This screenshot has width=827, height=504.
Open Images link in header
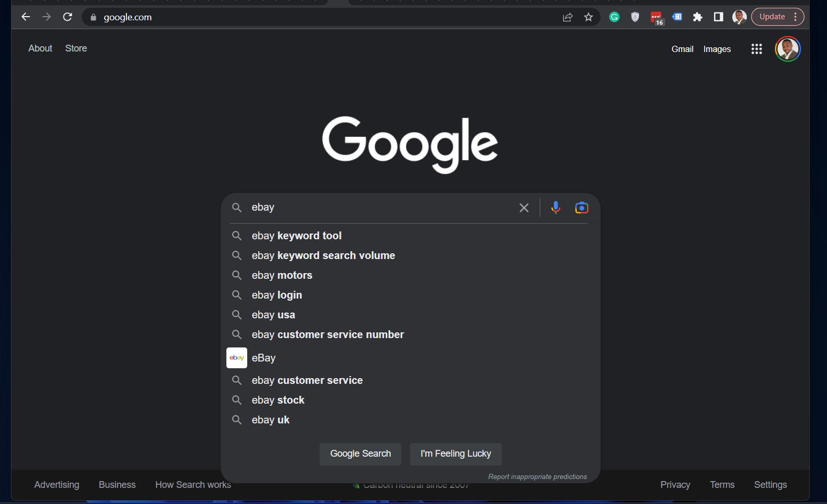[x=717, y=49]
